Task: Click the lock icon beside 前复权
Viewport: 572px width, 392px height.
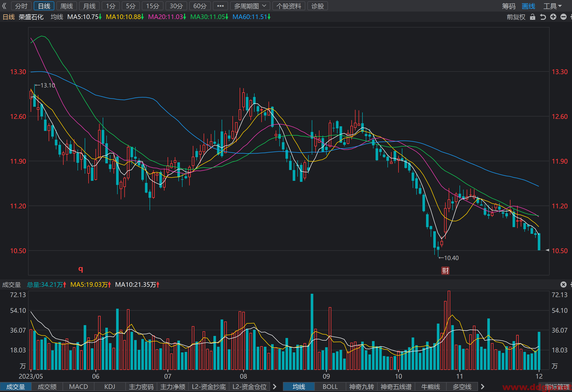Action: 533,17
